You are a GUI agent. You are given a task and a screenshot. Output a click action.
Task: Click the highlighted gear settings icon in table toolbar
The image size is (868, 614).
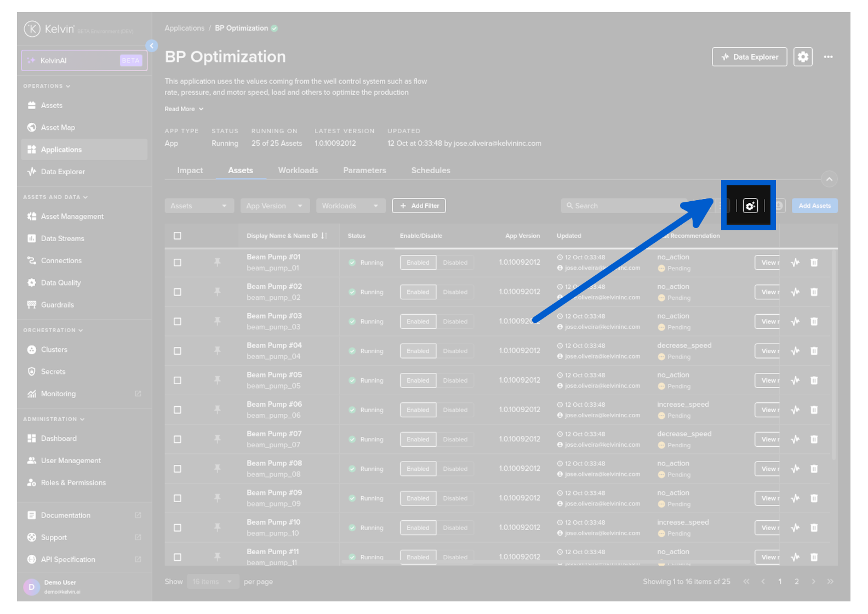coord(750,206)
